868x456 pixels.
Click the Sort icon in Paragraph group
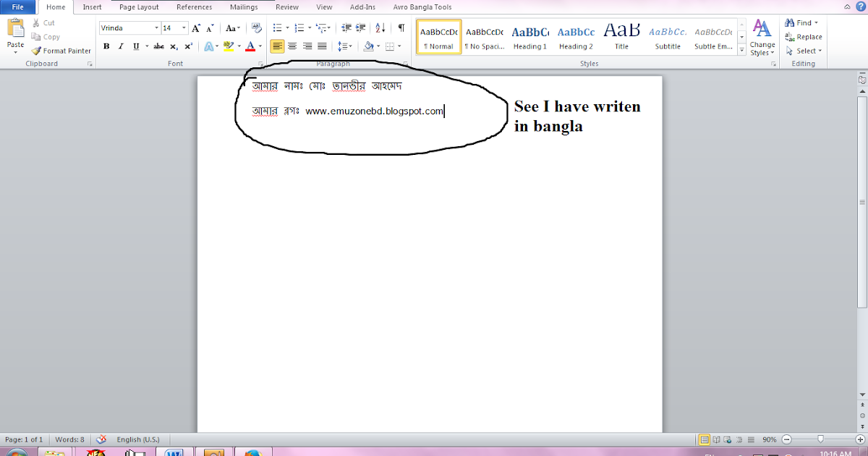[x=380, y=28]
